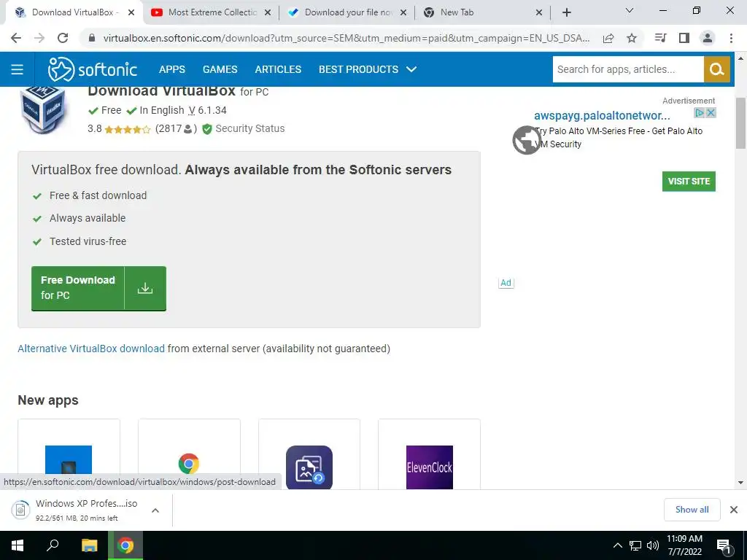
Task: Close the YouTube tab
Action: tap(268, 12)
